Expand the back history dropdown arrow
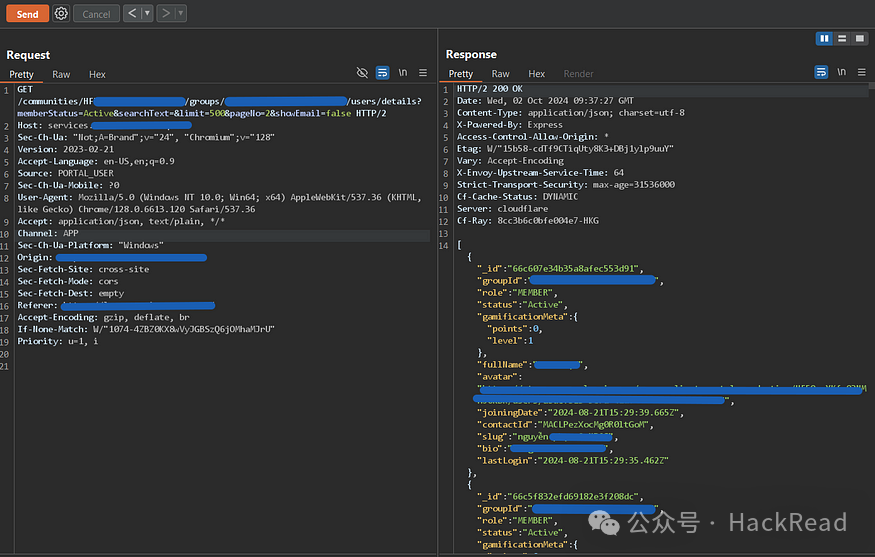The image size is (875, 557). pos(147,14)
